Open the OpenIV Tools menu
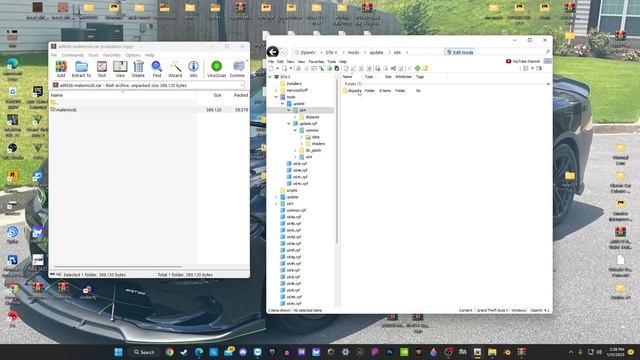This screenshot has height=360, width=640. [x=331, y=62]
